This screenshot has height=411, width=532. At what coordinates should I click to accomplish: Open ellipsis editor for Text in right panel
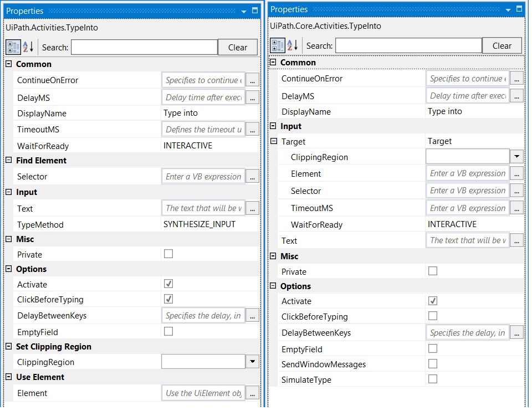click(x=516, y=240)
